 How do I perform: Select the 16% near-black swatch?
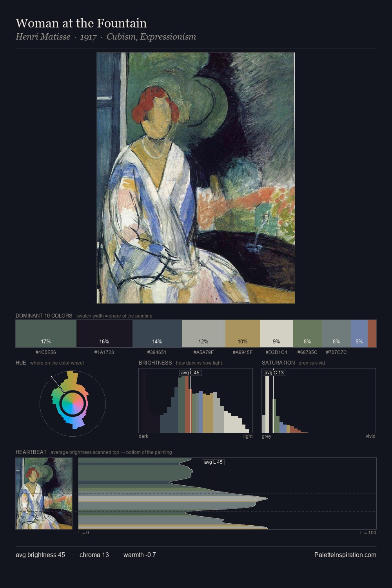104,334
